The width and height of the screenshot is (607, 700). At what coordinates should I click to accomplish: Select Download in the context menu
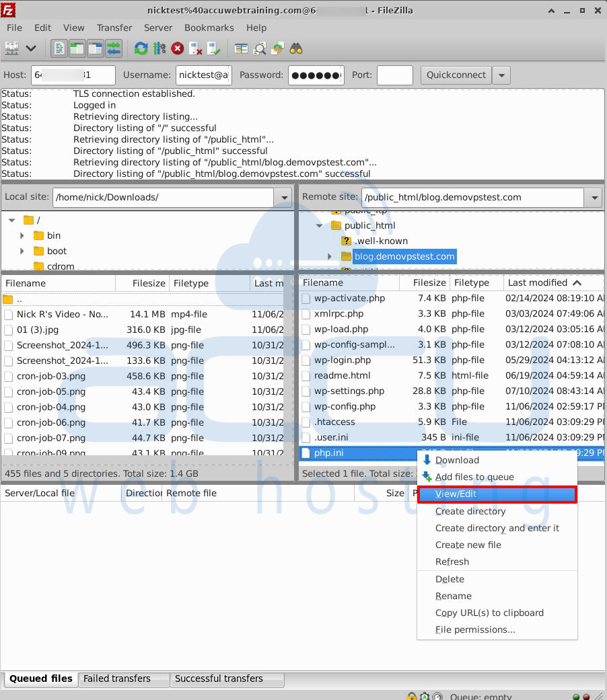tap(497, 460)
